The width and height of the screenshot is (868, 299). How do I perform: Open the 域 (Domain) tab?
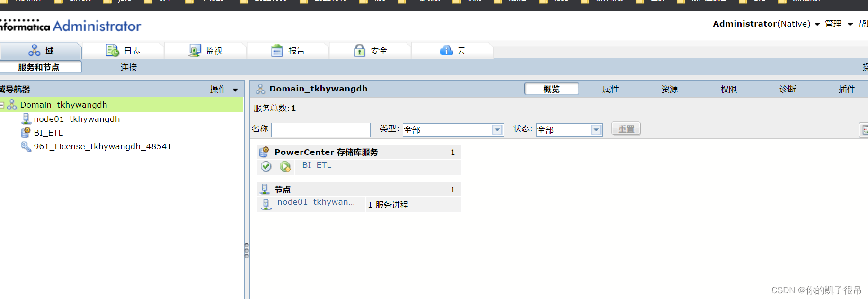pyautogui.click(x=41, y=50)
